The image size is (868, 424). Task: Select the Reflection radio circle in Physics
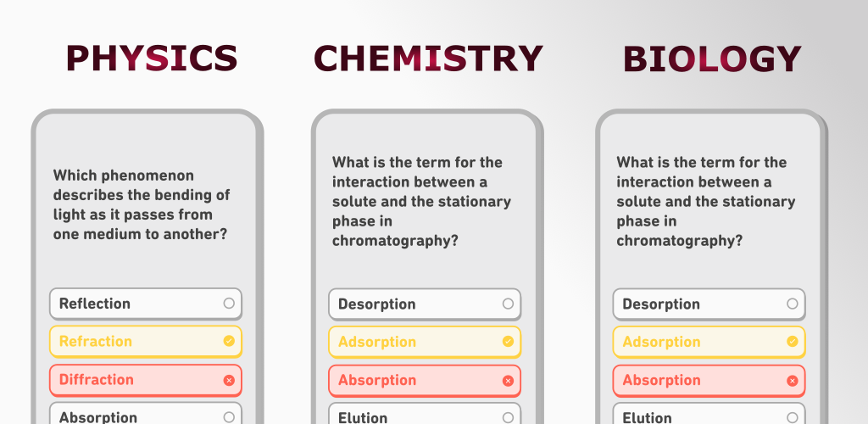point(229,304)
